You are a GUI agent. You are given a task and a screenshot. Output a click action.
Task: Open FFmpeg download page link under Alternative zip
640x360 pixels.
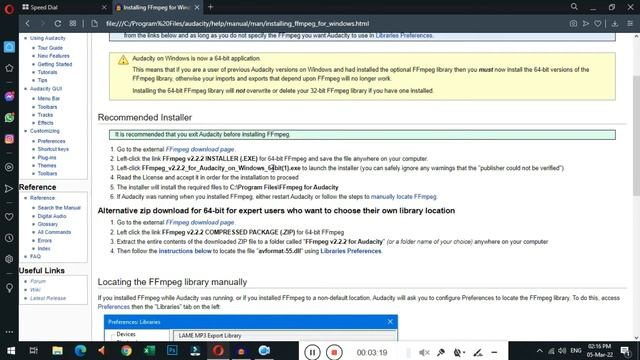pos(200,222)
